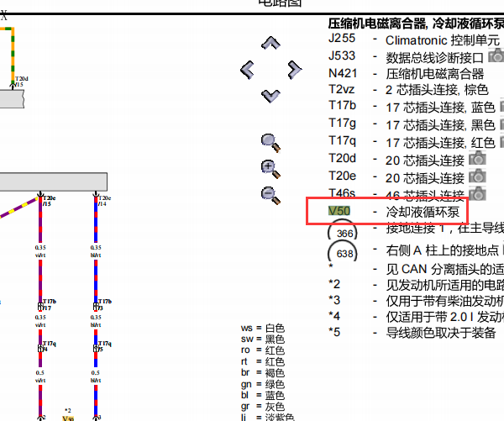Pan diagram right with the right arrow
The height and width of the screenshot is (421, 504).
(295, 70)
